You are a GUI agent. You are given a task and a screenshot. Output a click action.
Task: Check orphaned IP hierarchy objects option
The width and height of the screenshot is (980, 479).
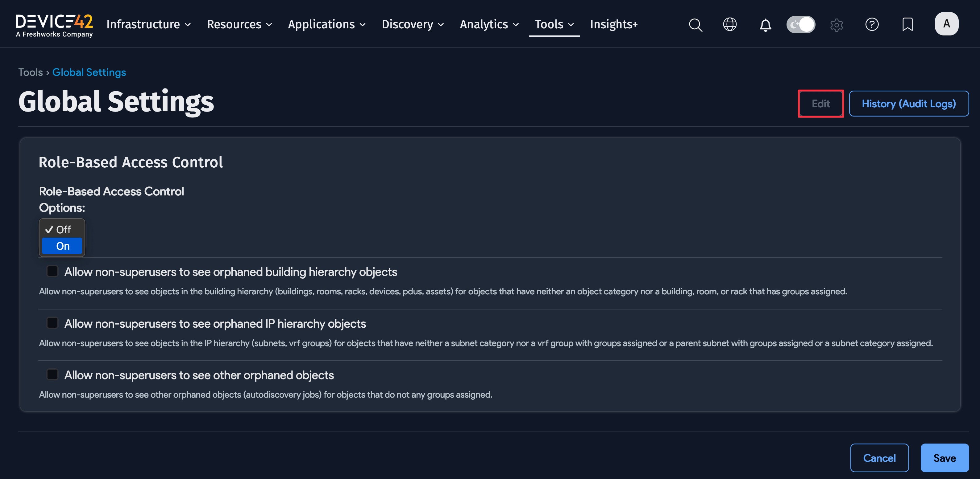(x=52, y=322)
